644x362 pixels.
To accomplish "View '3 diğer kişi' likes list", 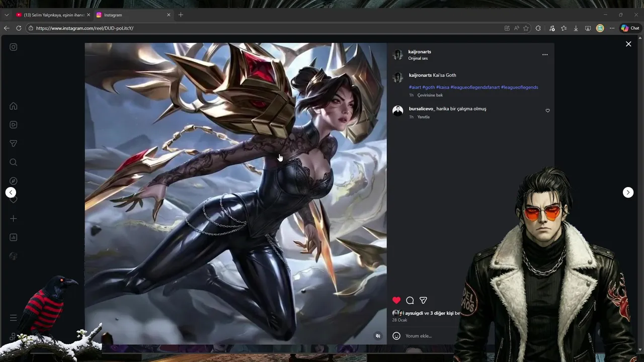I will tap(442, 313).
